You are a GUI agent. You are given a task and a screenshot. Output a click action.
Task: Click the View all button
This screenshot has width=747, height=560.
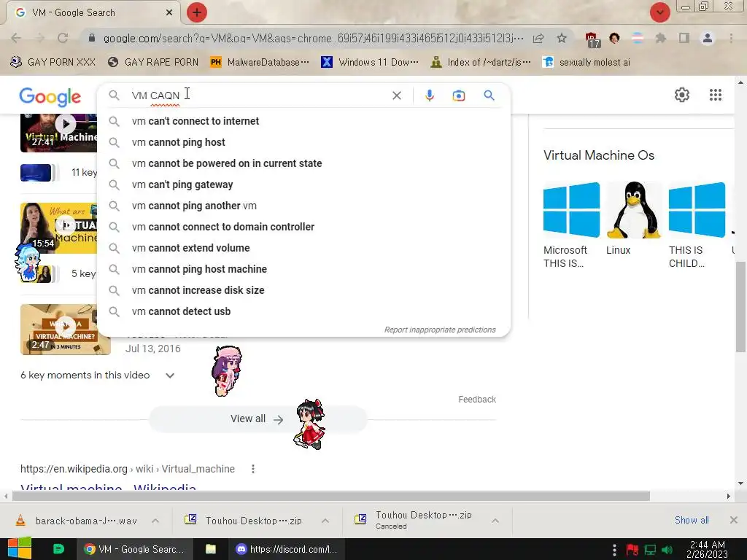(x=258, y=419)
